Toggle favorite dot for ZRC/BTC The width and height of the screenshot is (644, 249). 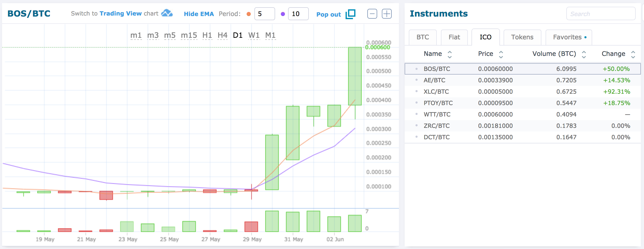[417, 125]
